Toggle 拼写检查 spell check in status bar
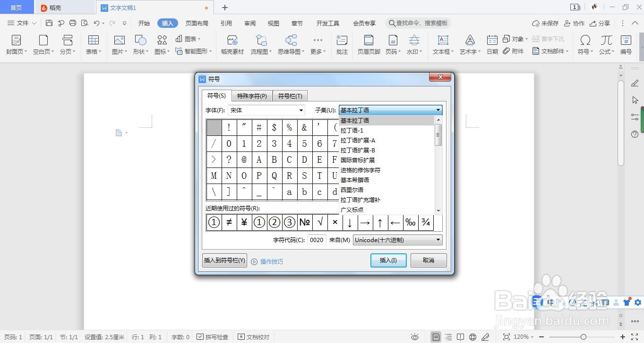The image size is (644, 343). click(x=215, y=337)
